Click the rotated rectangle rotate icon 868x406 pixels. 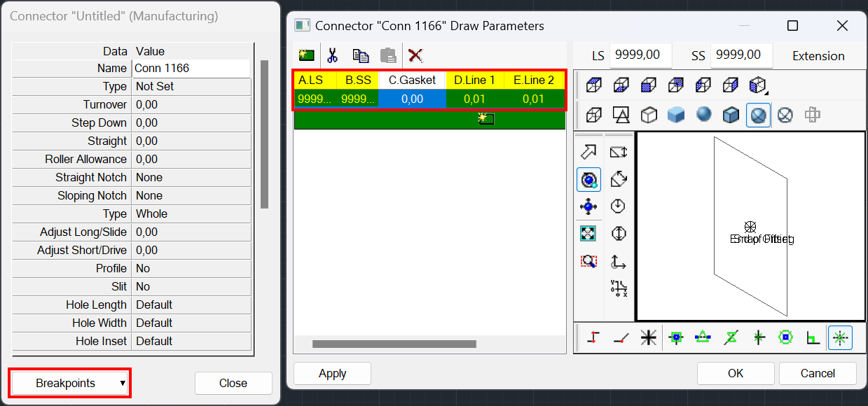(619, 179)
